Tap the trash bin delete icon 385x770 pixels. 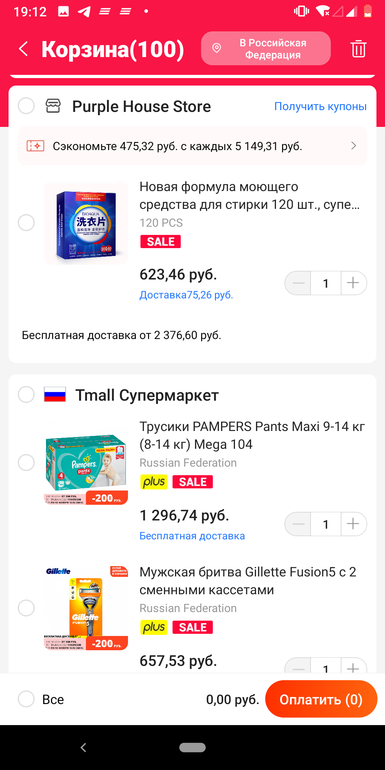(x=358, y=49)
